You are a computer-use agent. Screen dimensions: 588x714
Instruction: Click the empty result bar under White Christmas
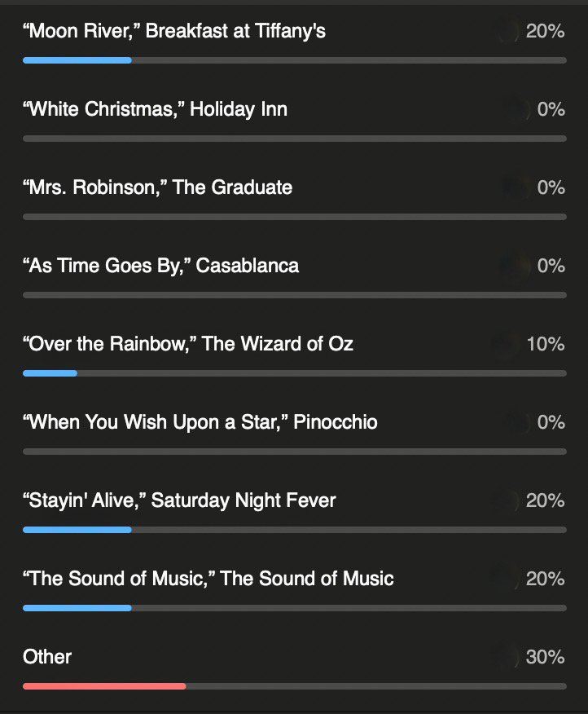point(295,139)
